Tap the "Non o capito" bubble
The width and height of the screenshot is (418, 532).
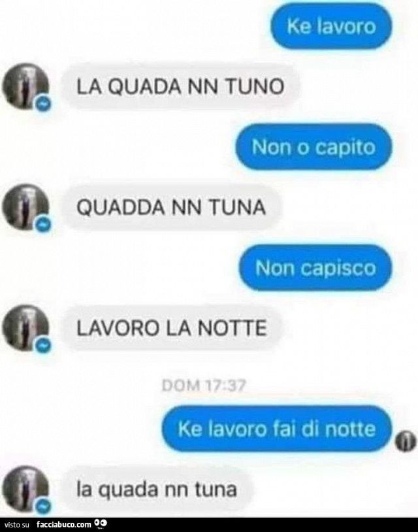[313, 147]
